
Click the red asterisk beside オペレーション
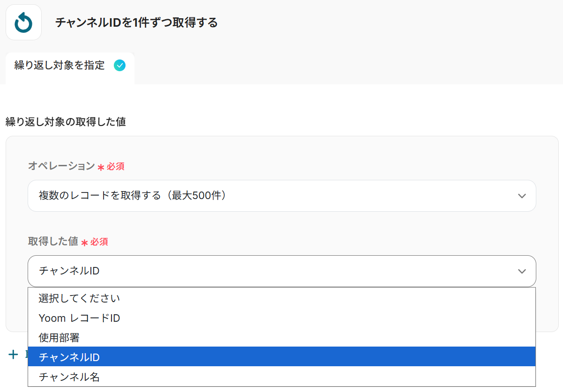click(x=101, y=167)
